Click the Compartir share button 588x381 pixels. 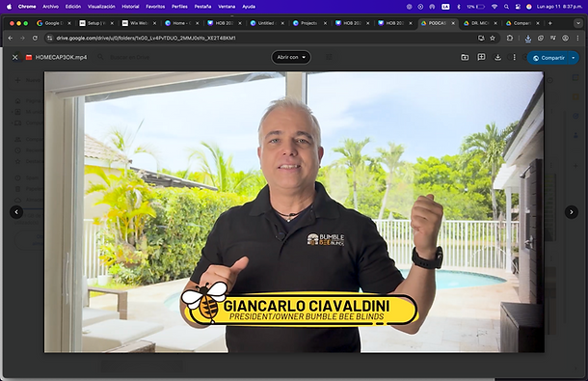[x=548, y=58]
